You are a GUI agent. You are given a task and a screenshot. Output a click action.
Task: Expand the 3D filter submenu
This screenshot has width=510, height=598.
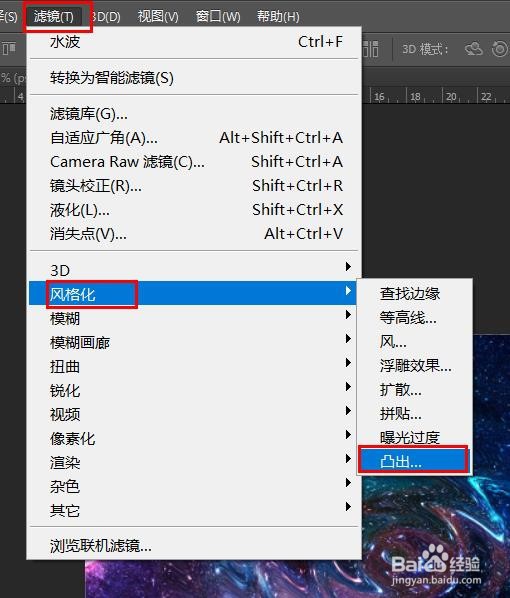[194, 270]
